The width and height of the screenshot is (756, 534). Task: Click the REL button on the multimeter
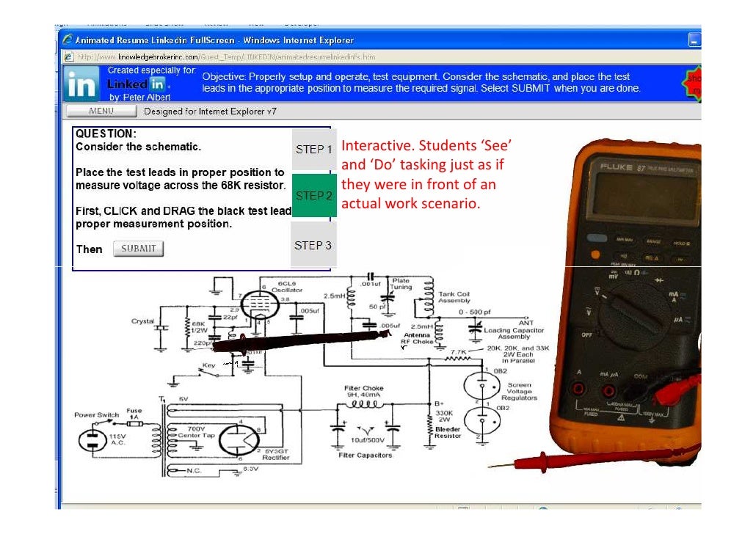tap(651, 258)
